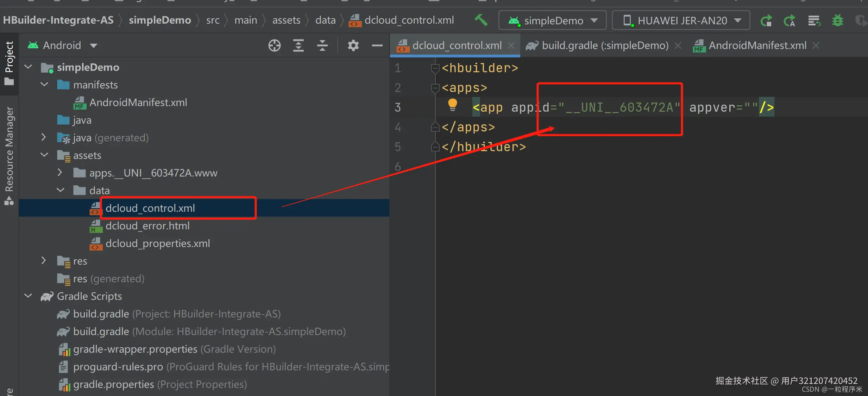The width and height of the screenshot is (868, 396).
Task: Select dcloud_properties.xml in project tree
Action: click(x=157, y=243)
